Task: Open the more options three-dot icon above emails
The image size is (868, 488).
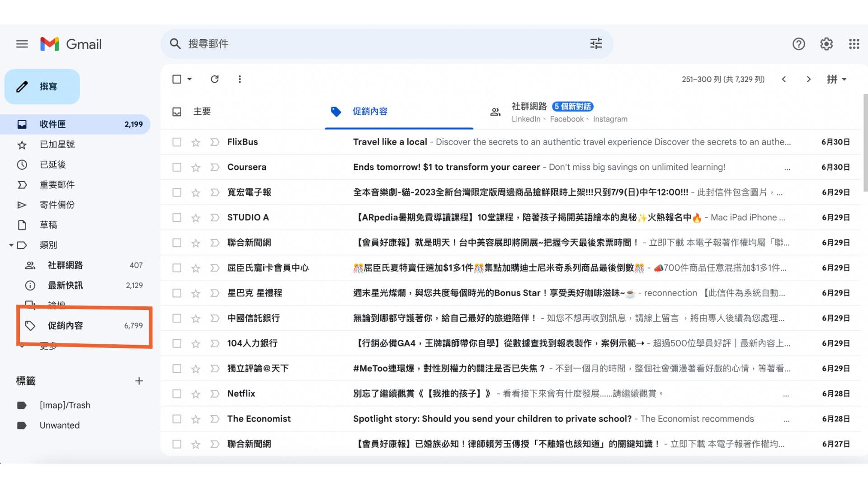Action: click(240, 79)
